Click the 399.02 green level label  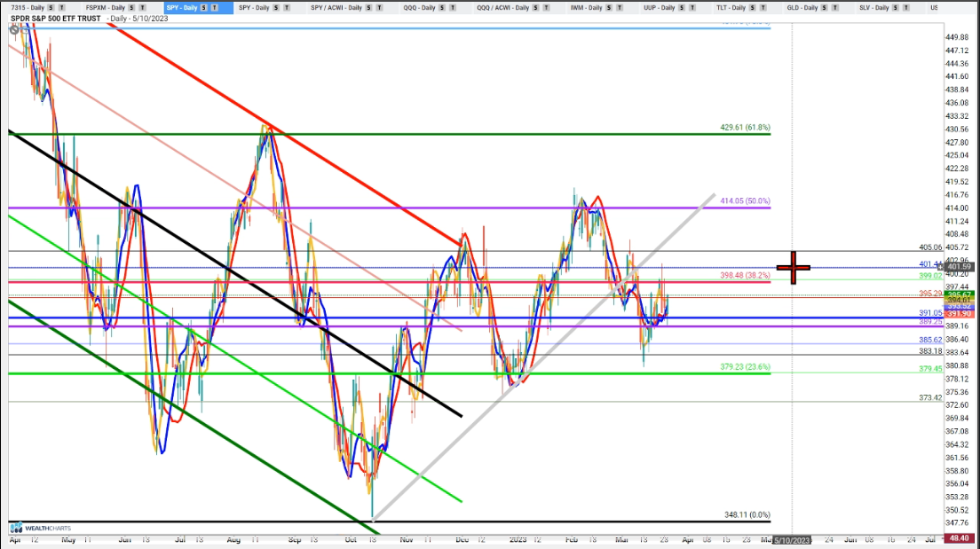tap(930, 276)
